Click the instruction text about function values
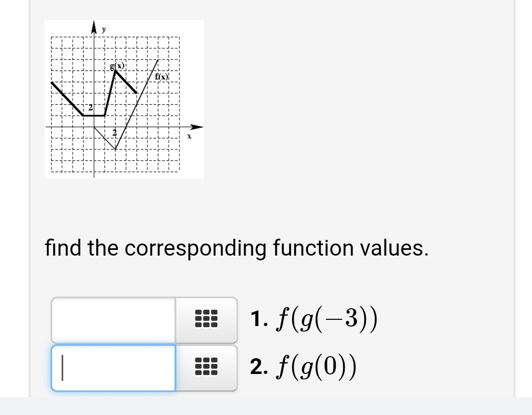532x415 pixels. 237,247
